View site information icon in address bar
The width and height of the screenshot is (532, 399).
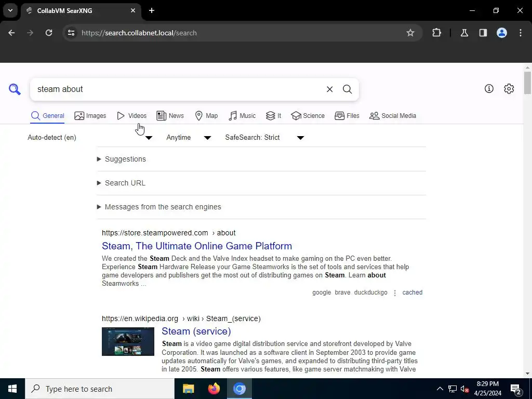pos(71,33)
